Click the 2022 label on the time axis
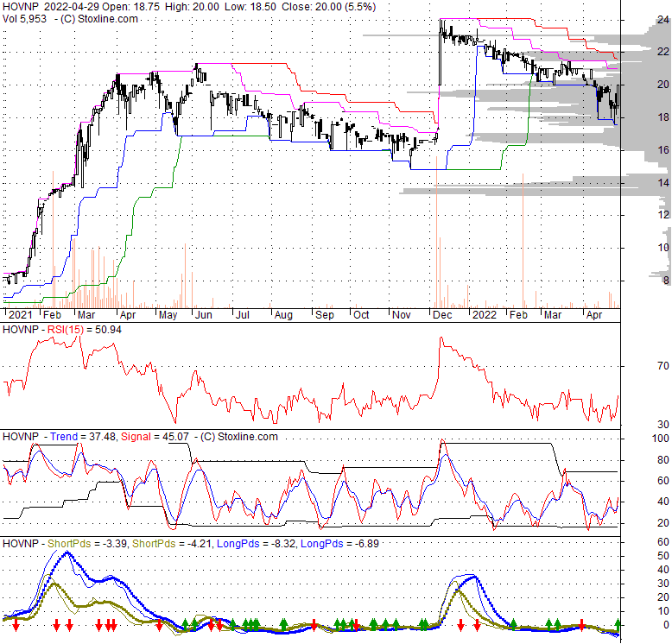 coord(485,315)
